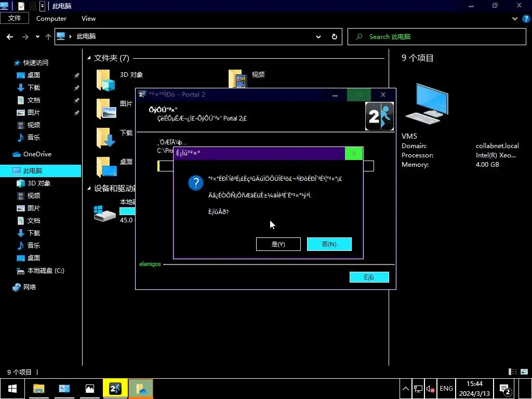
Task: Open pinned 图片 under quick access
Action: click(x=34, y=113)
